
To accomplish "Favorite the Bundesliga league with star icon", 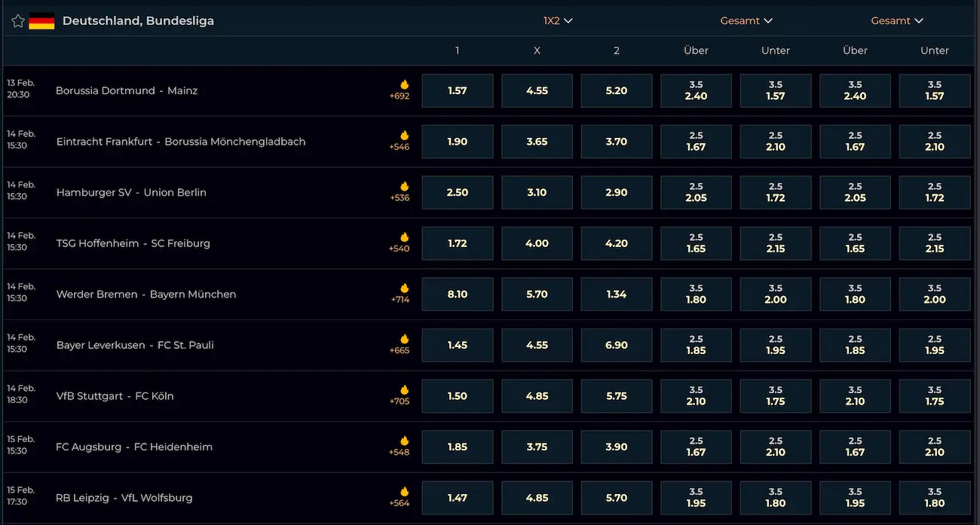I will pyautogui.click(x=18, y=21).
